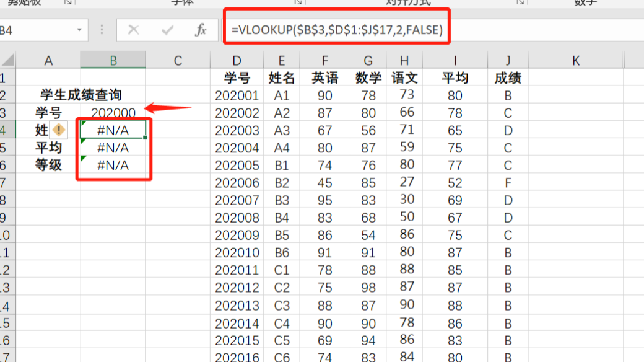Select average value 52 for 202006
This screenshot has height=362, width=644.
[x=455, y=183]
